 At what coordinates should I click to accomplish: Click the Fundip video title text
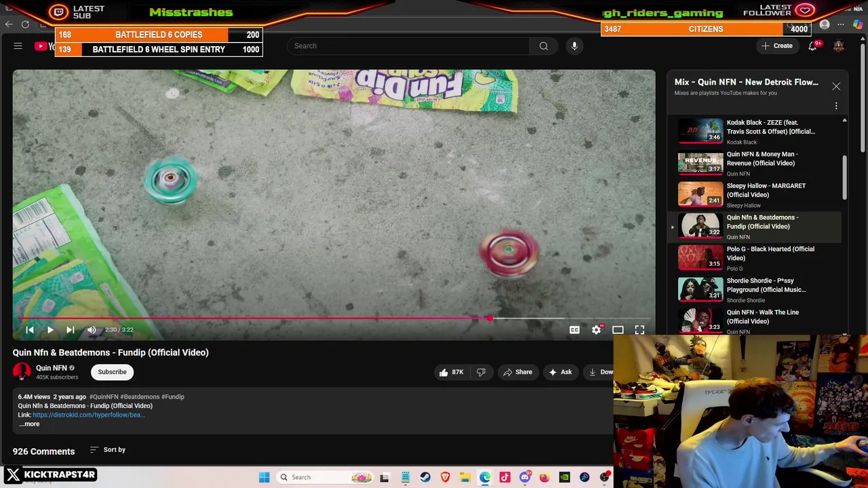[x=111, y=352]
